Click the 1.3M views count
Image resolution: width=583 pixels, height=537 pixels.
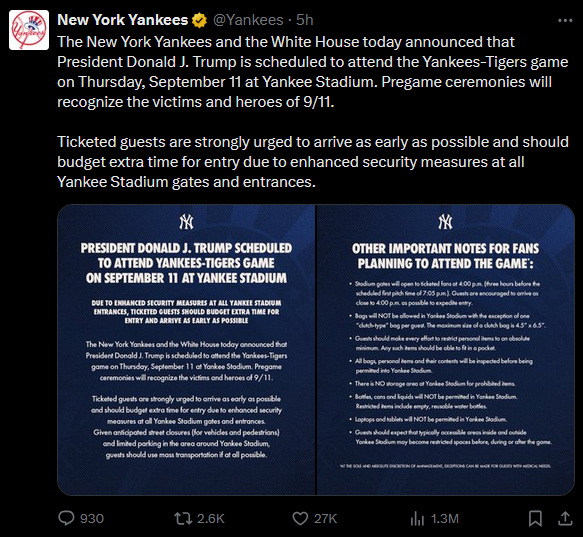[x=445, y=518]
